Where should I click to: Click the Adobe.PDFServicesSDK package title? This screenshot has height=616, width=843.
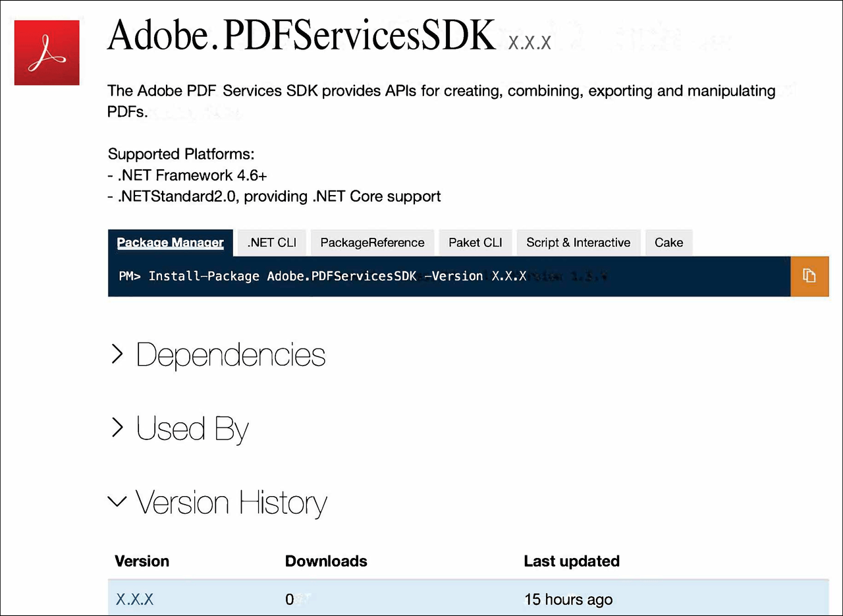point(301,36)
